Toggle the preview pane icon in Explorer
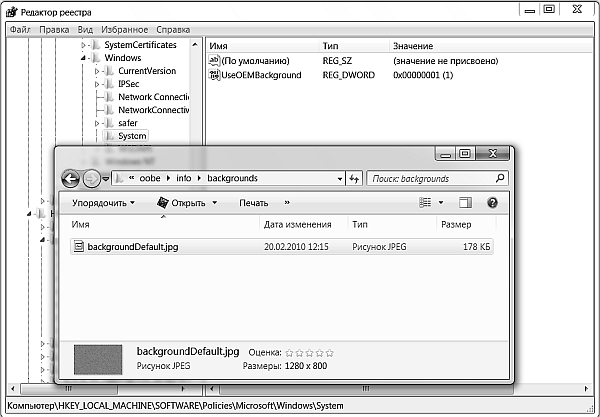Image resolution: width=600 pixels, height=417 pixels. pyautogui.click(x=465, y=203)
